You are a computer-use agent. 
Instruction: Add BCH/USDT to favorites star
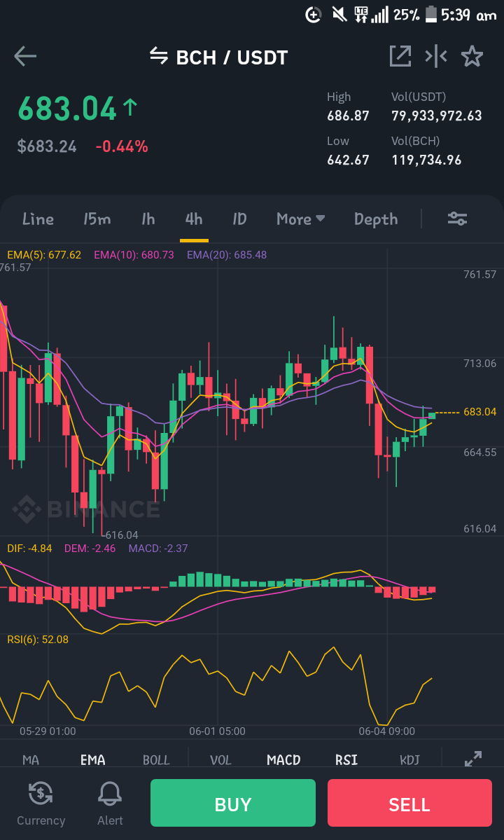(472, 56)
